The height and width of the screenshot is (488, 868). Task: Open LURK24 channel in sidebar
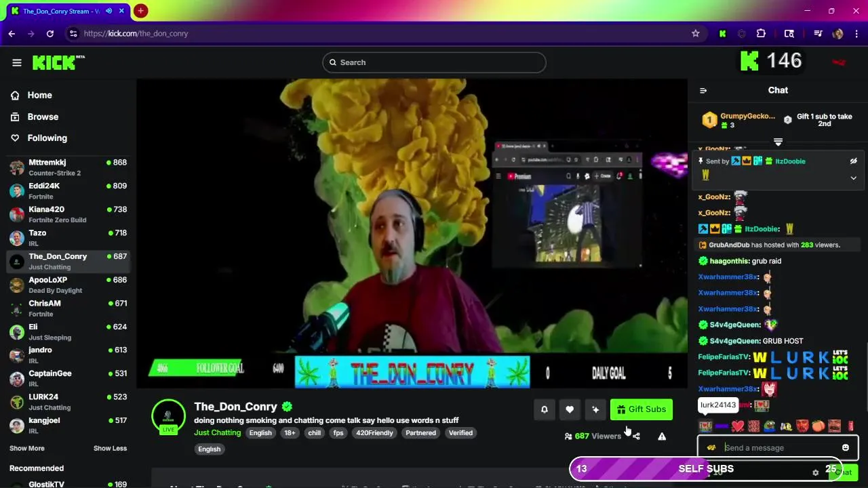68,402
